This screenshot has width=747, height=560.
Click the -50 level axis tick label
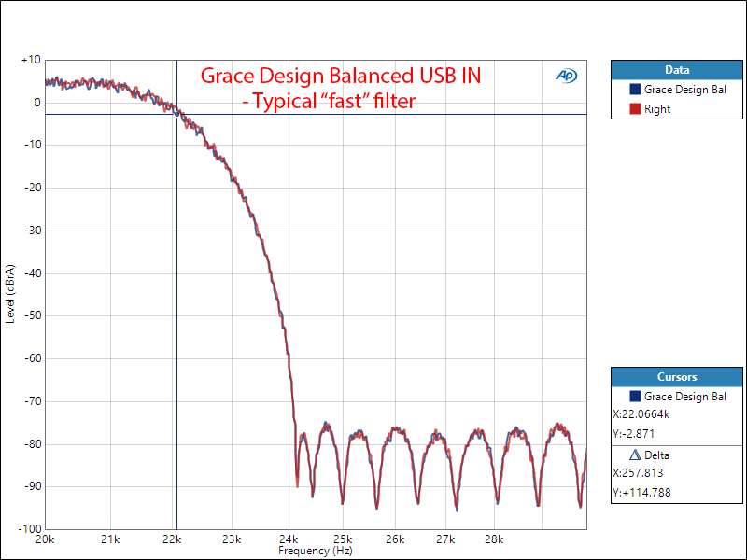(33, 315)
